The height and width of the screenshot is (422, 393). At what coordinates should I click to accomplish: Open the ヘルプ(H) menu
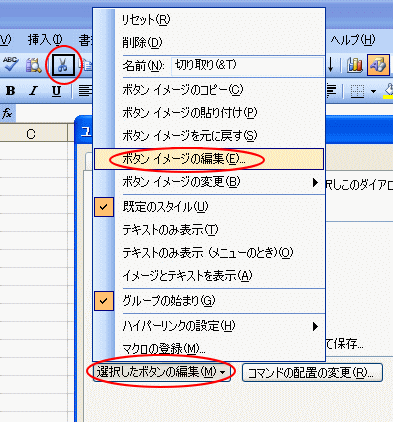(x=353, y=40)
